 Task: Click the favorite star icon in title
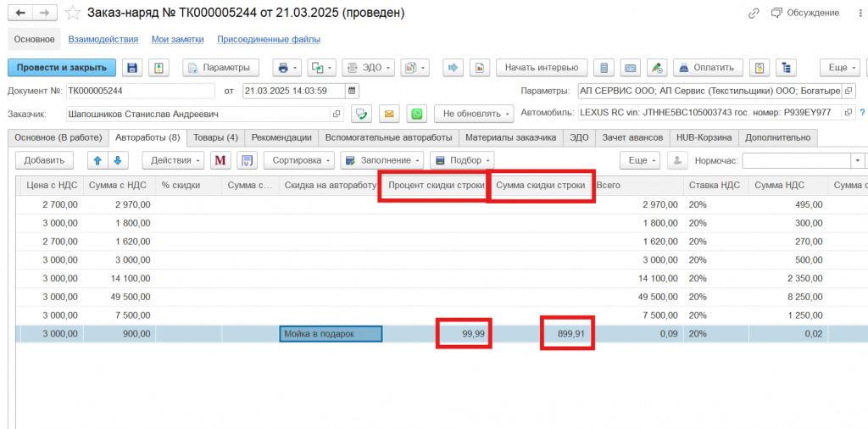74,14
